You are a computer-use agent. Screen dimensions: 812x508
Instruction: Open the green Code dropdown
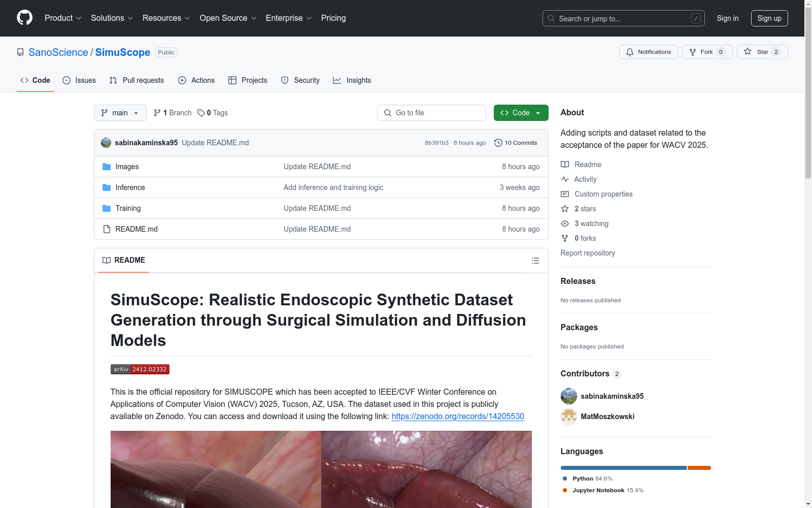pyautogui.click(x=521, y=113)
